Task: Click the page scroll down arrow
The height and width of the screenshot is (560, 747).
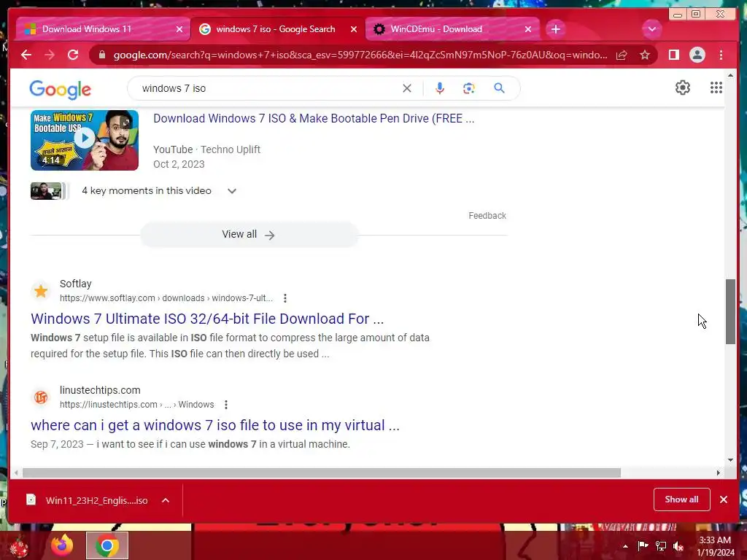Action: pos(730,459)
